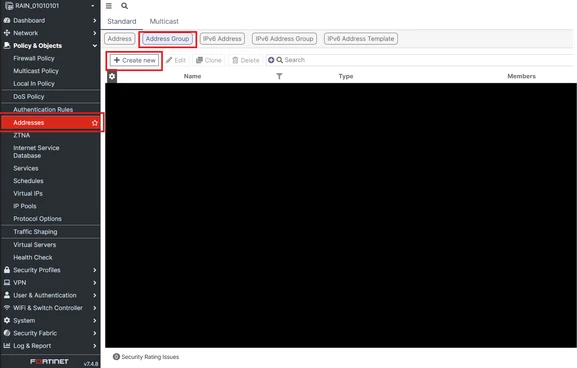Switch to the Multicast tab

[x=164, y=21]
